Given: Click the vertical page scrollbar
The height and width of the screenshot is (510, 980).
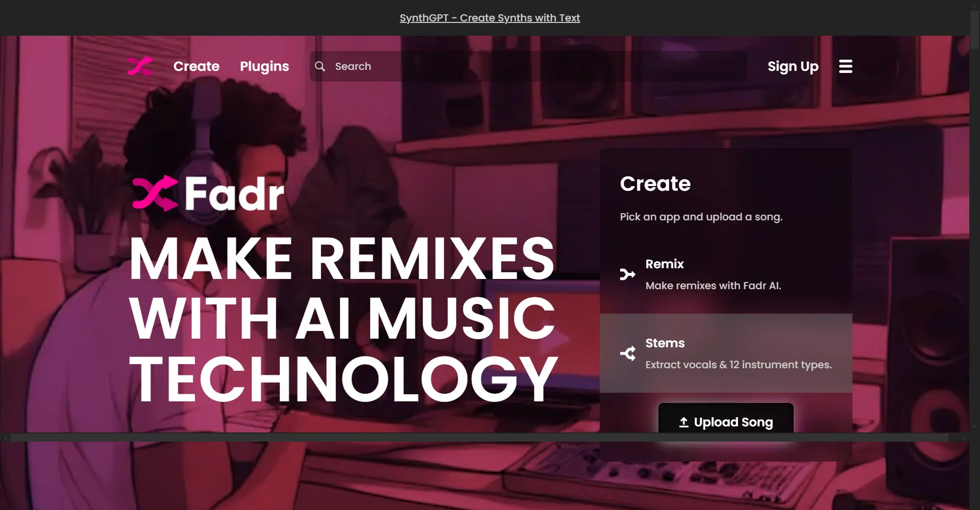Looking at the screenshot, I should (x=974, y=204).
